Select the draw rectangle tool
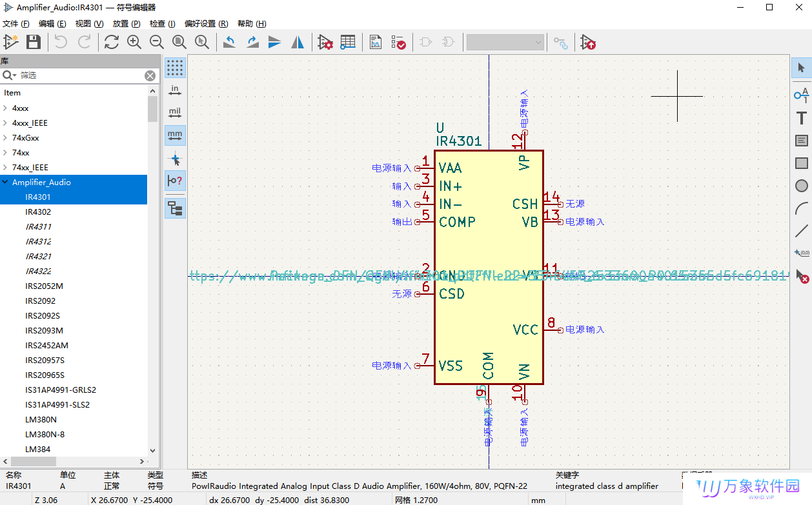Viewport: 812px width, 505px height. click(802, 163)
